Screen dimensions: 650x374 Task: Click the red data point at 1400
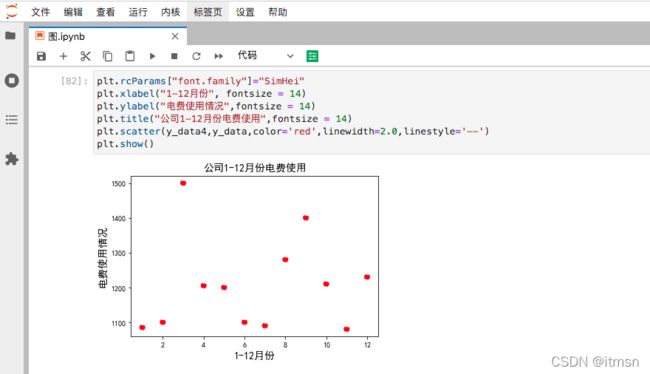[306, 218]
